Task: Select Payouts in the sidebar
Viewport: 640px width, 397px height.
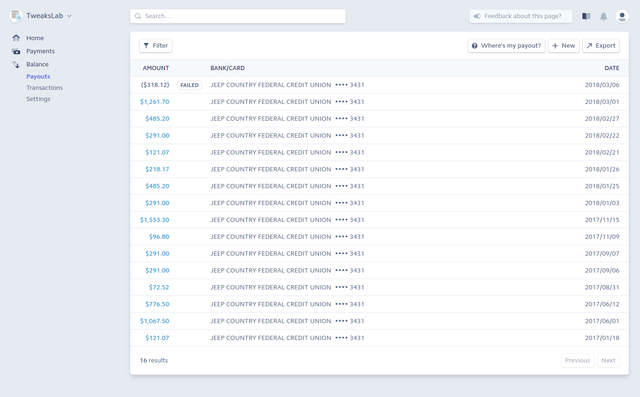Action: tap(38, 76)
